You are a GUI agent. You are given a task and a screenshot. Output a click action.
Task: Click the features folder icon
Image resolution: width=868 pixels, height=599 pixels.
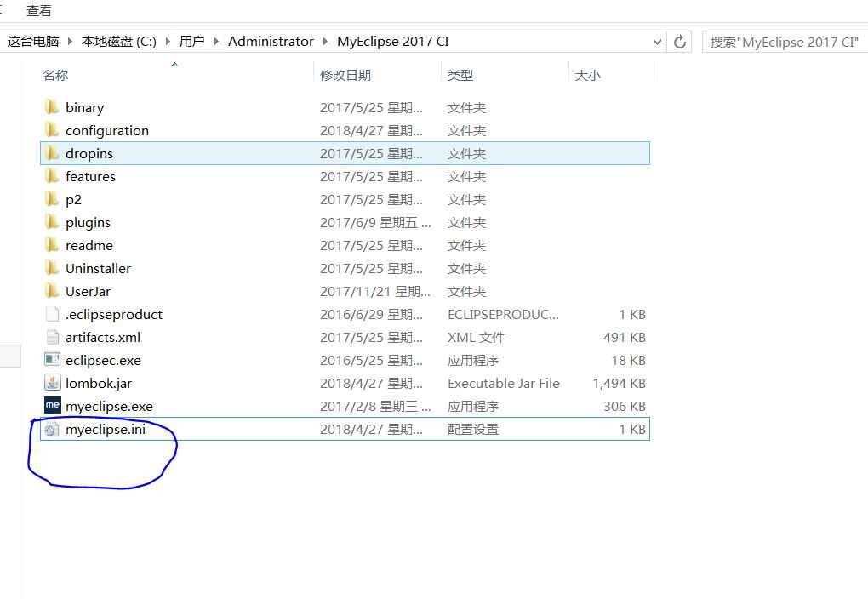51,176
